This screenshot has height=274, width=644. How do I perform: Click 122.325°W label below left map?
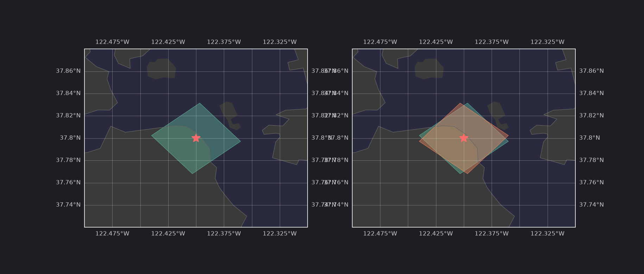coord(280,234)
